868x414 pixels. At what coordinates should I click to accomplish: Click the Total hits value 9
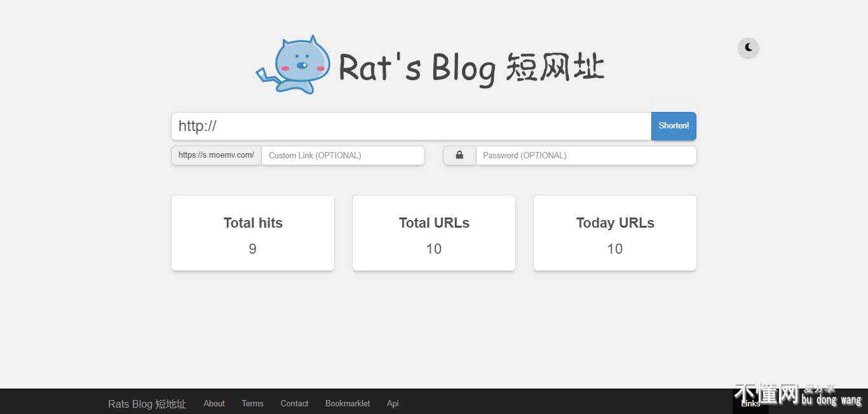click(253, 249)
